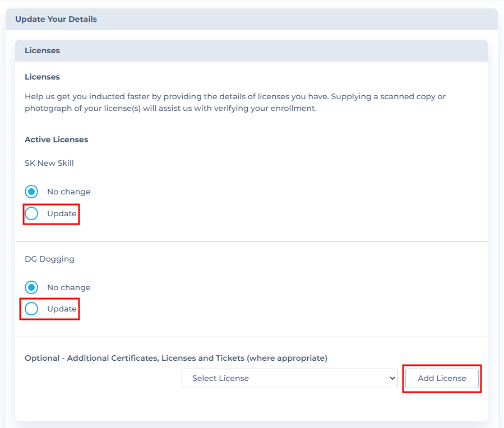Click the No change label text for DG Dogging

[69, 287]
